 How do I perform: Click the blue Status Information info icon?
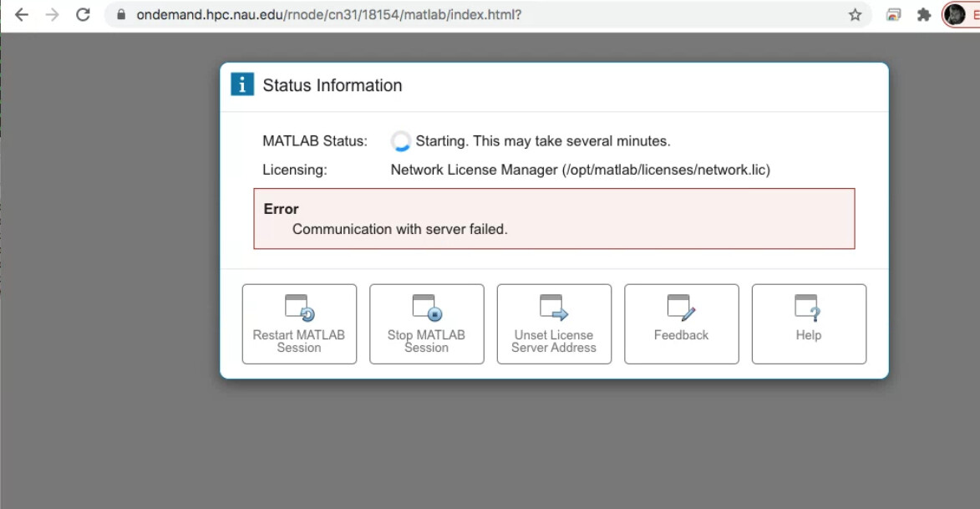click(242, 84)
